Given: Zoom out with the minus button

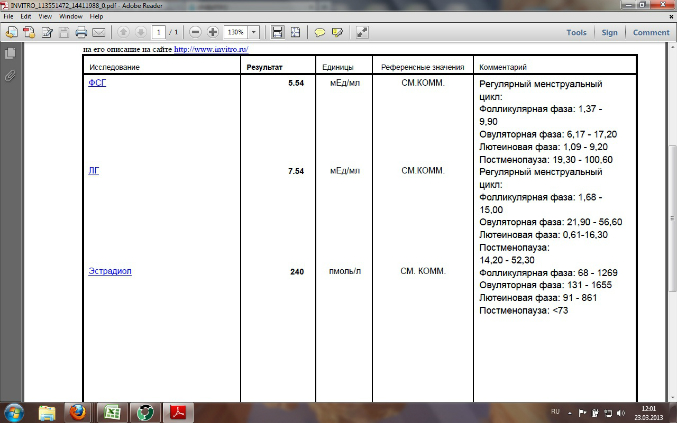Looking at the screenshot, I should point(195,32).
